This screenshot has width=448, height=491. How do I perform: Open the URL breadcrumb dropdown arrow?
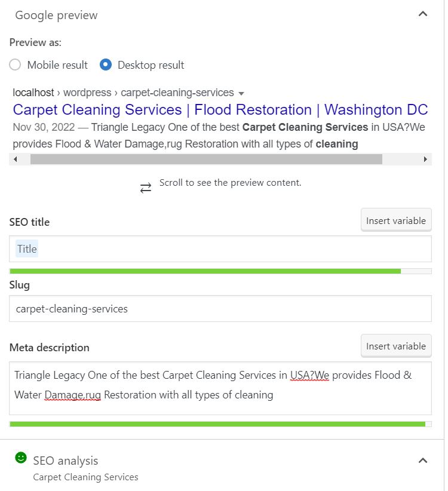point(241,94)
